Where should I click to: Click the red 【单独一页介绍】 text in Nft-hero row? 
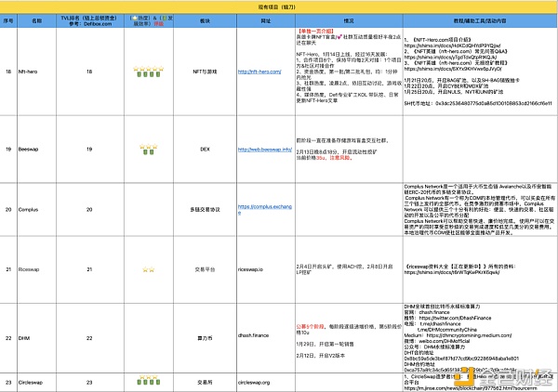pos(315,32)
